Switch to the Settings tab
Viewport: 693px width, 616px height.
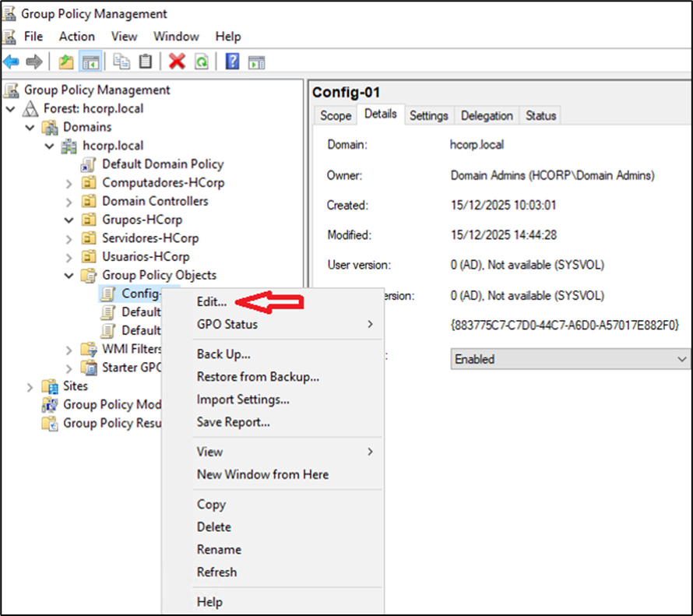coord(428,115)
